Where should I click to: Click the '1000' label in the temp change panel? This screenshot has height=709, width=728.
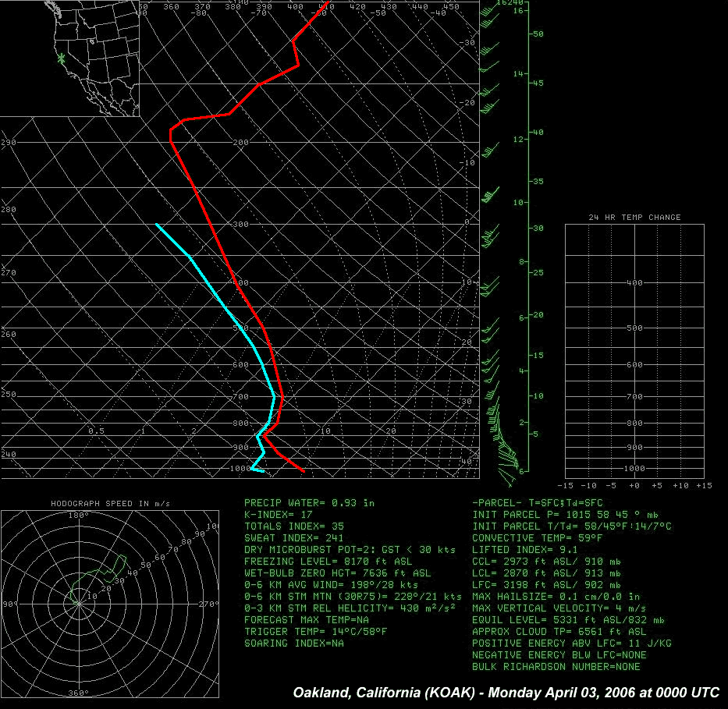[x=634, y=469]
